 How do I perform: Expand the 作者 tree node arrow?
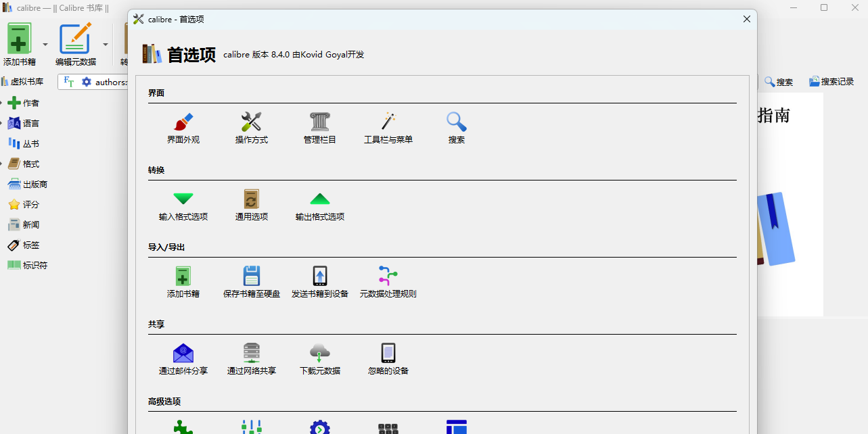click(x=2, y=103)
